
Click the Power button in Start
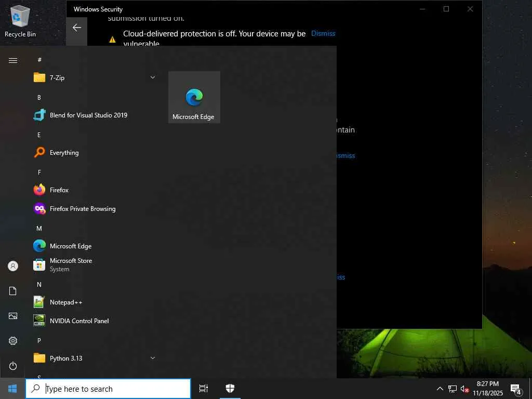[13, 366]
